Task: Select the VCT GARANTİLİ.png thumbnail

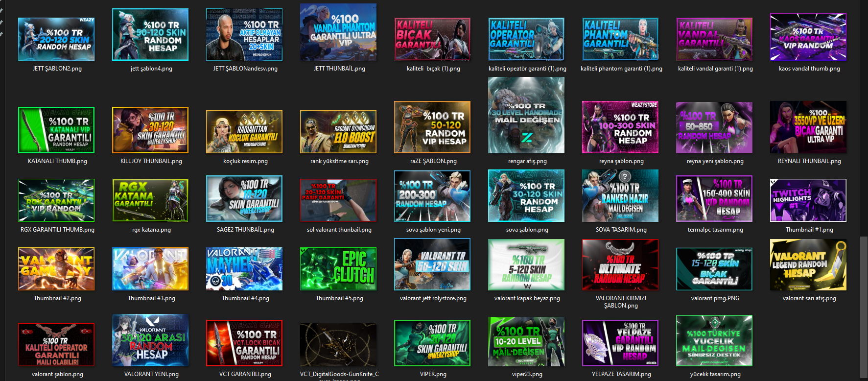Action: tap(244, 343)
